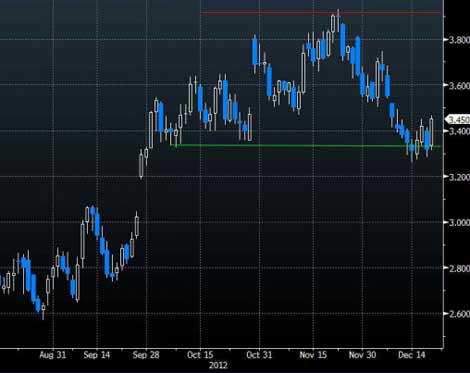The width and height of the screenshot is (470, 373).
Task: Click the Oct 31 date label
Action: pos(259,355)
